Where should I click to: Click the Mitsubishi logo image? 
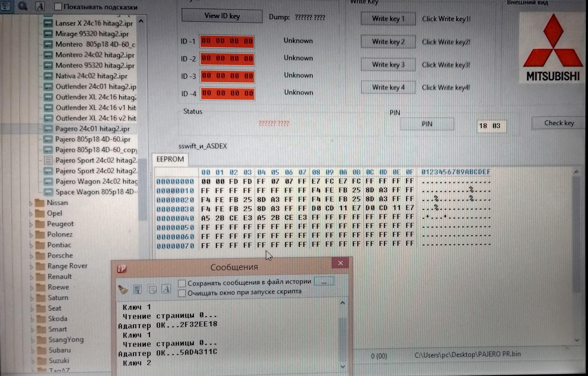[553, 48]
